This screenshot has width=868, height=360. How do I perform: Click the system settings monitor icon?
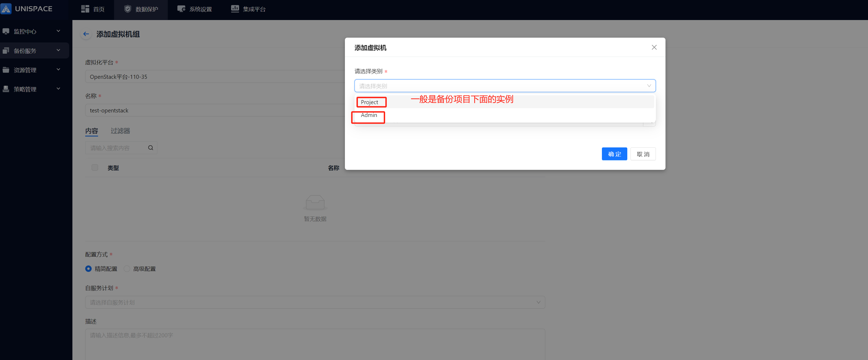pos(181,9)
